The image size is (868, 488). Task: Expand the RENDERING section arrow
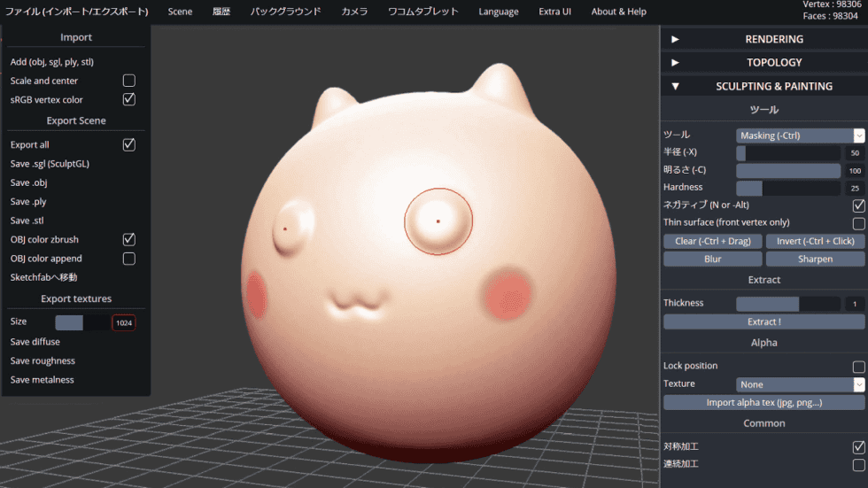point(675,39)
